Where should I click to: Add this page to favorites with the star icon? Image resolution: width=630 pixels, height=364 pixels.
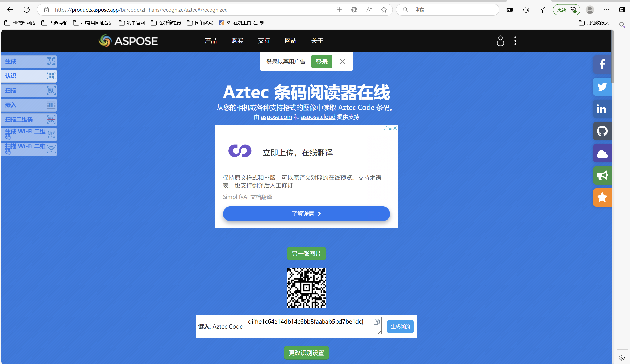point(384,10)
